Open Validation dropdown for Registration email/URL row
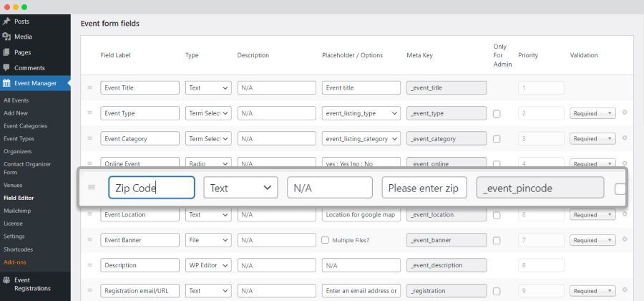This screenshot has height=301, width=644. [592, 291]
